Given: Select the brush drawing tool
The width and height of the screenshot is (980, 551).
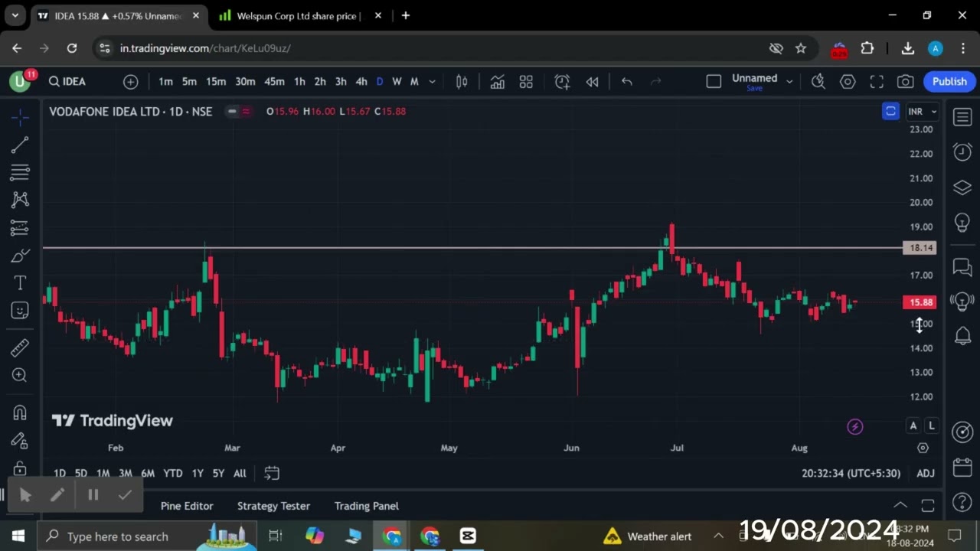Looking at the screenshot, I should [x=21, y=255].
